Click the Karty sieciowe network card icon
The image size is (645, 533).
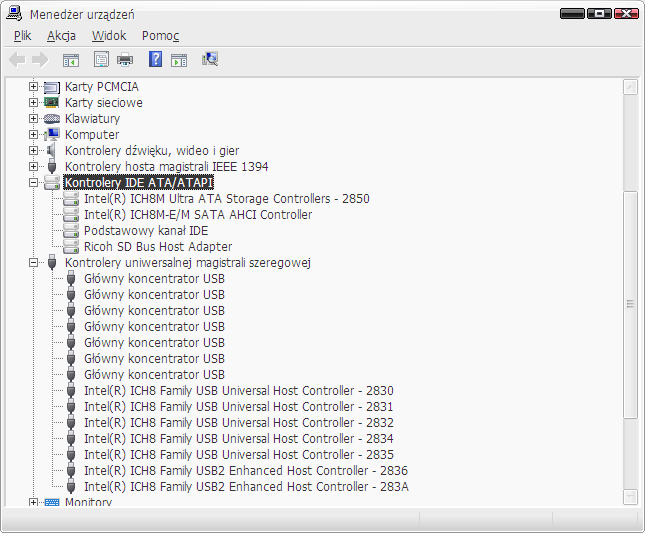52,102
